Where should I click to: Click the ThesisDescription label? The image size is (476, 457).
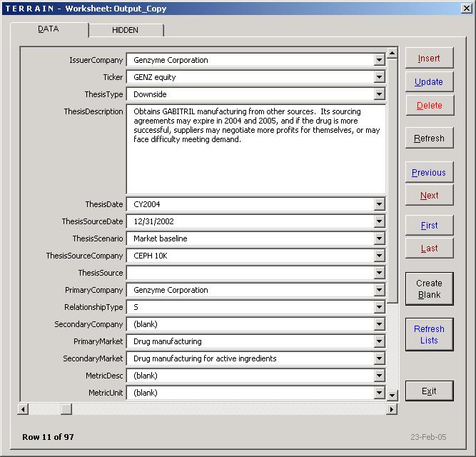click(93, 111)
